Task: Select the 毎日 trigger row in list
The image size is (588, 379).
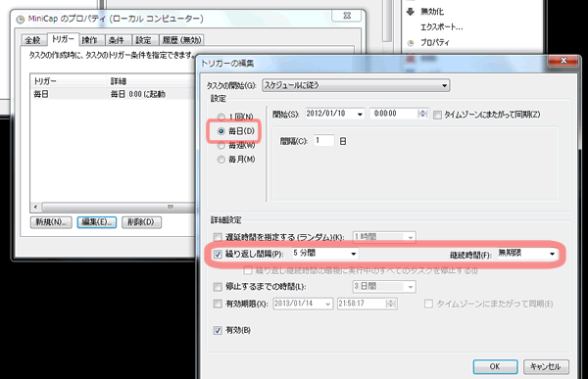Action: click(113, 94)
